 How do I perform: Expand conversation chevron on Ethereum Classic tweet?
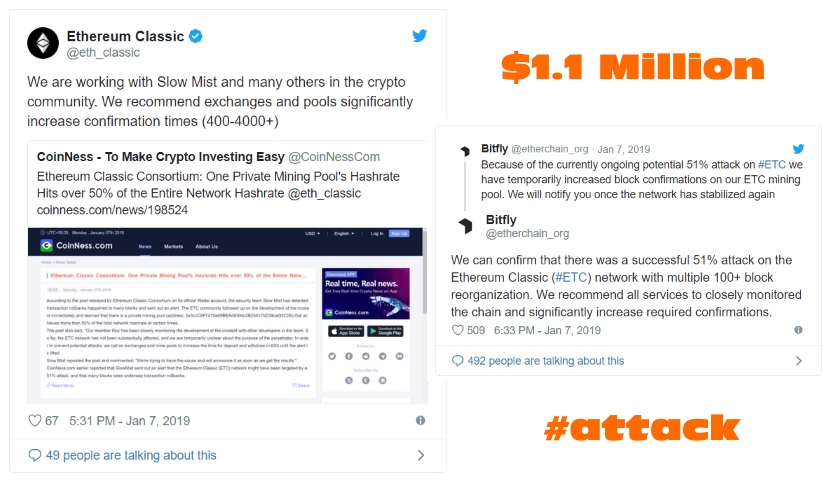[421, 455]
